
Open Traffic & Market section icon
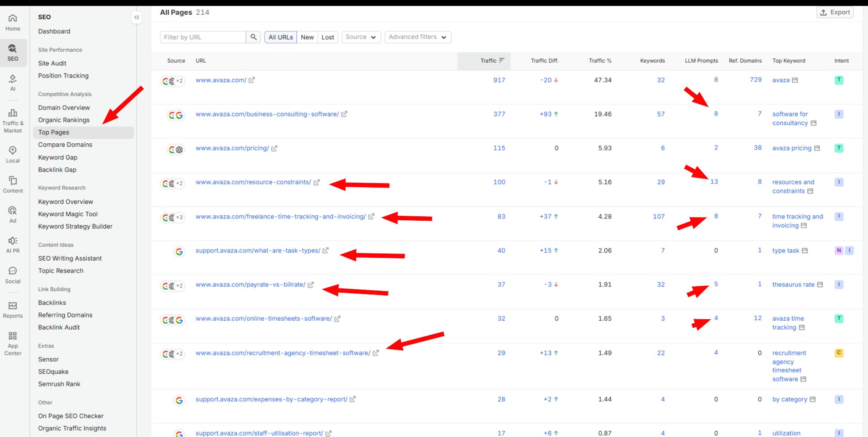coord(13,113)
